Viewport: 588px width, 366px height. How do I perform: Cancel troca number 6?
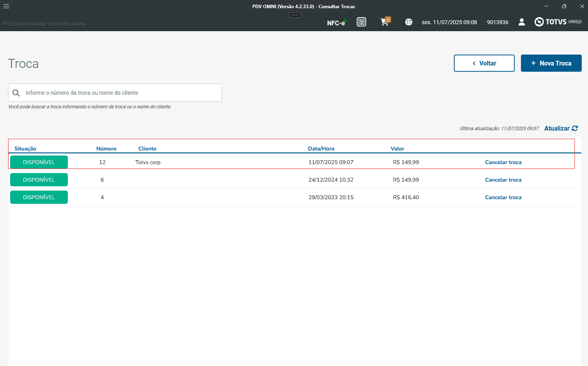pos(503,180)
